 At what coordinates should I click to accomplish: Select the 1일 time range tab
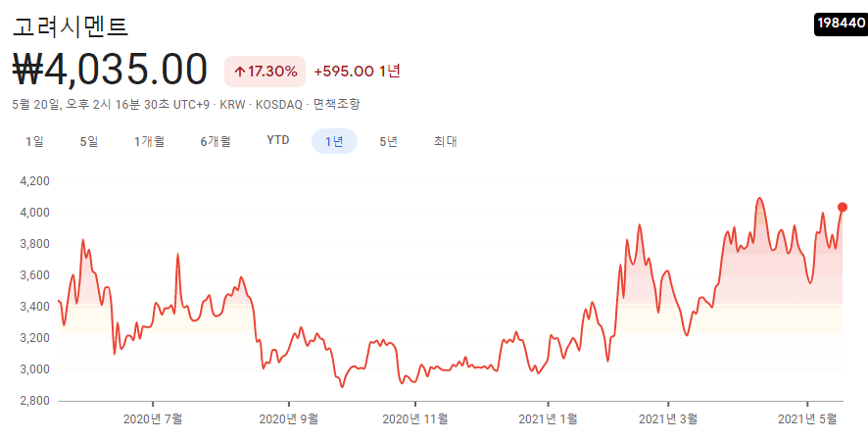[34, 142]
